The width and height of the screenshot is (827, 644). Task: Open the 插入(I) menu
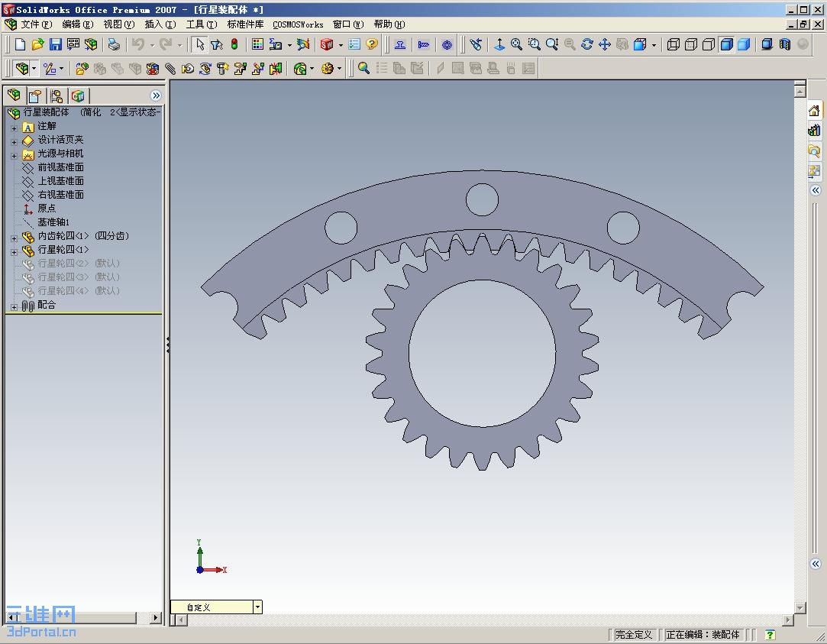coord(160,24)
